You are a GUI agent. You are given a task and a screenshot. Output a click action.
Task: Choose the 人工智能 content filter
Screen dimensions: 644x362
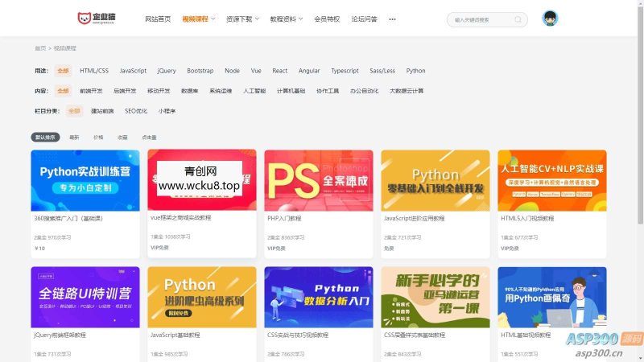coord(254,91)
